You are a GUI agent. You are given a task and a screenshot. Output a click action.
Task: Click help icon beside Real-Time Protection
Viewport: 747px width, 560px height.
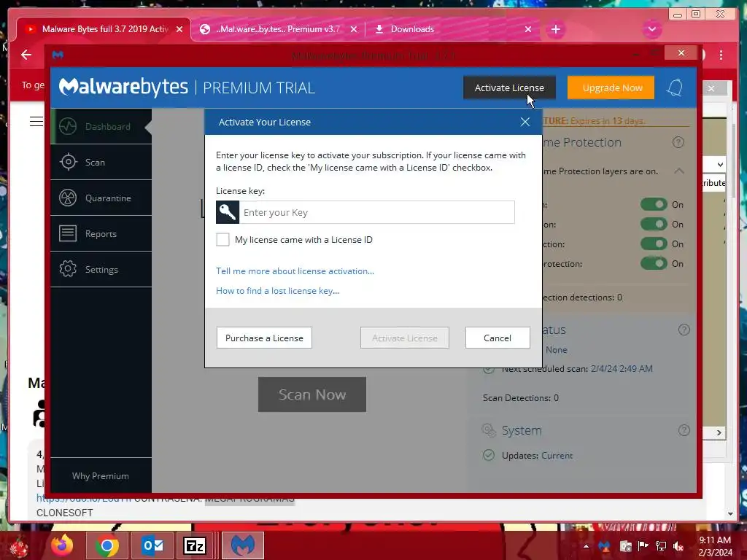(x=678, y=142)
